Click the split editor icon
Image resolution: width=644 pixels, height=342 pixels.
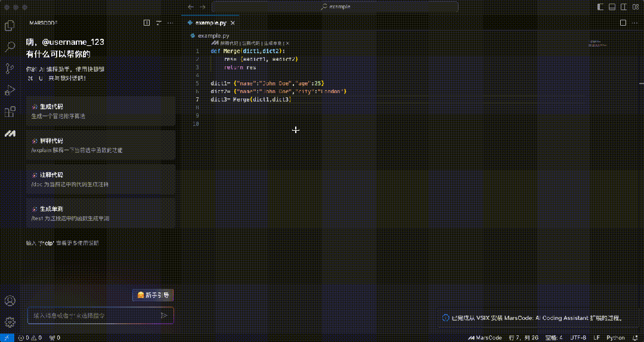623,23
